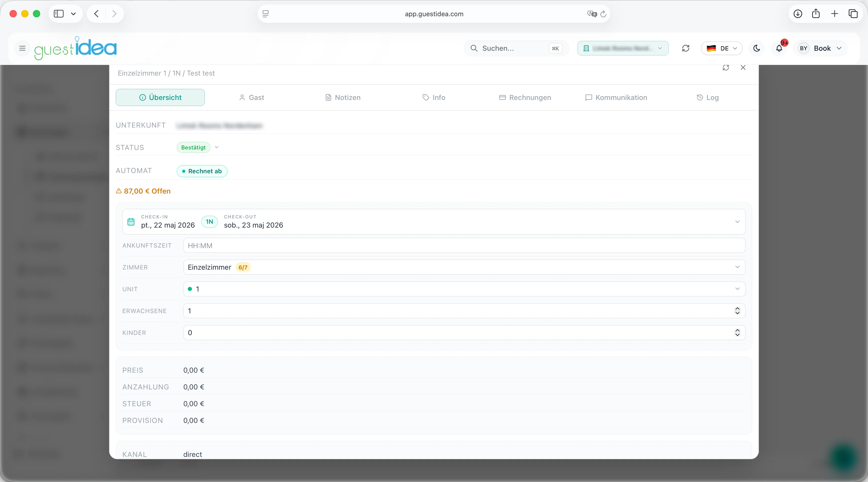
Task: Adjust the Erwachsene stepper arrows
Action: 737,311
